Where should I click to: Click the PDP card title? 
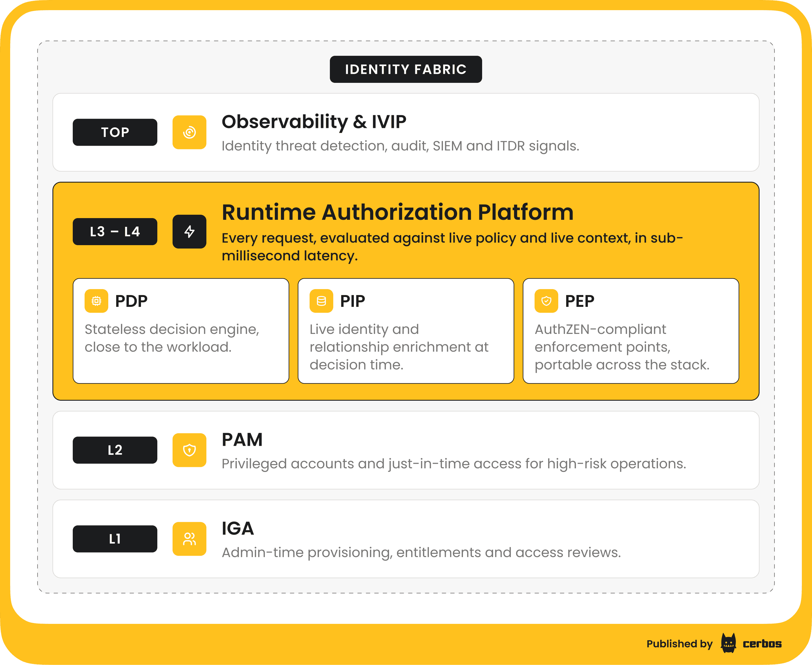point(131,301)
